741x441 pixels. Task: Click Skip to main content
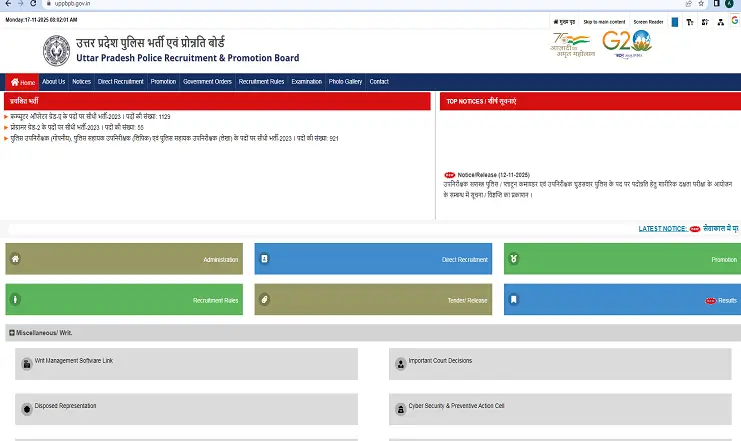pyautogui.click(x=604, y=22)
